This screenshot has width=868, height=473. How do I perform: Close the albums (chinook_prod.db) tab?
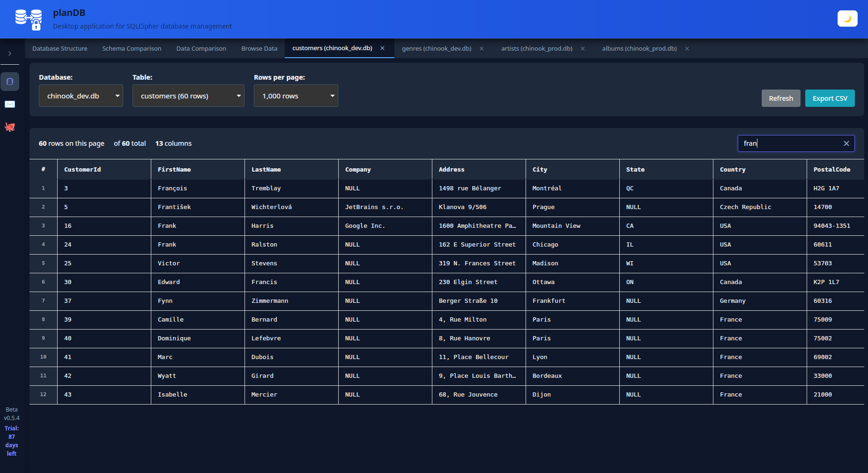687,48
